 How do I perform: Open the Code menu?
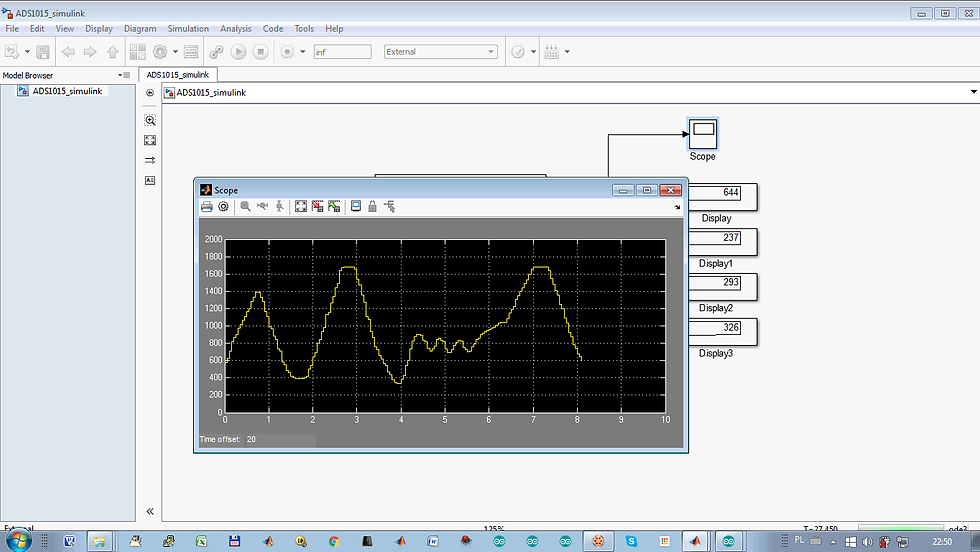coord(272,29)
